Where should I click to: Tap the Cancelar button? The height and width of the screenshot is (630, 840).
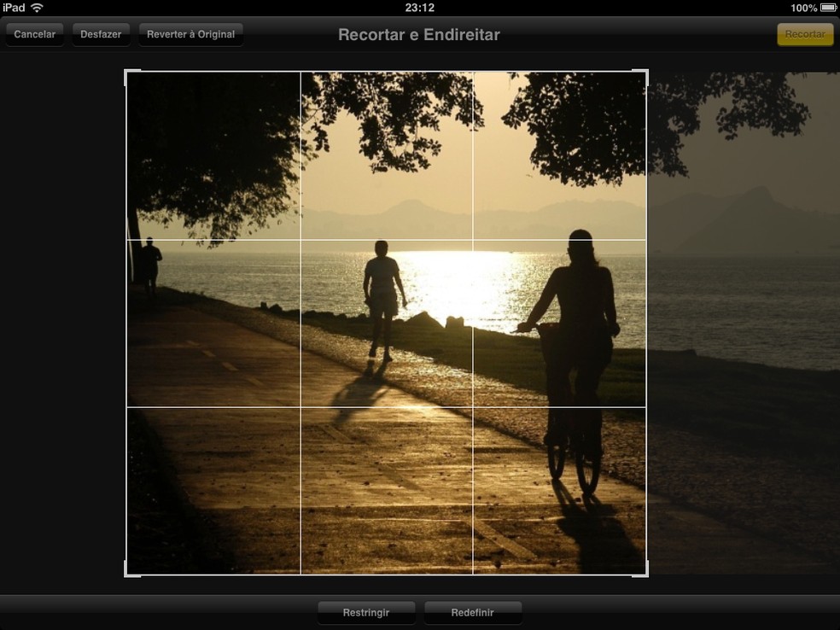(x=34, y=33)
